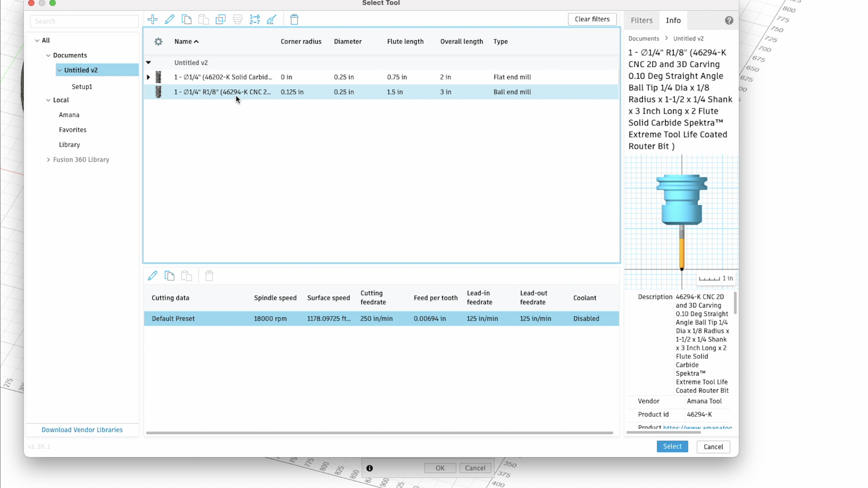
Task: Click the renumber tools 1-6 icon
Action: tap(254, 20)
